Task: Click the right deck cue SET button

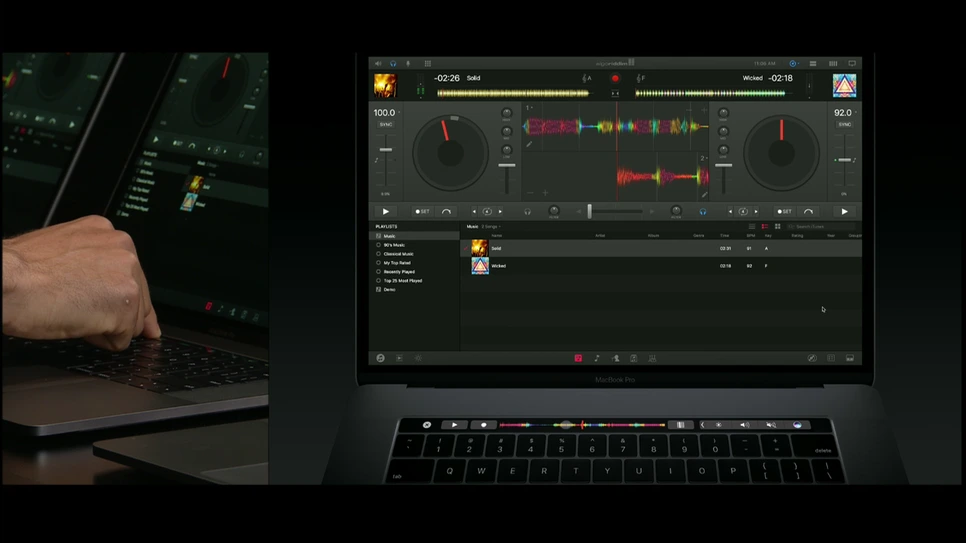Action: (x=784, y=211)
